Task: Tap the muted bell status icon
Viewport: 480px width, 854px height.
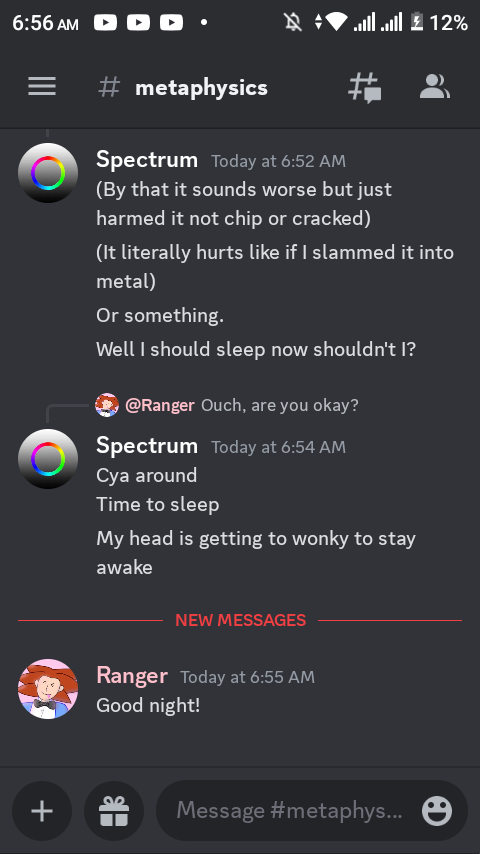Action: (x=293, y=22)
